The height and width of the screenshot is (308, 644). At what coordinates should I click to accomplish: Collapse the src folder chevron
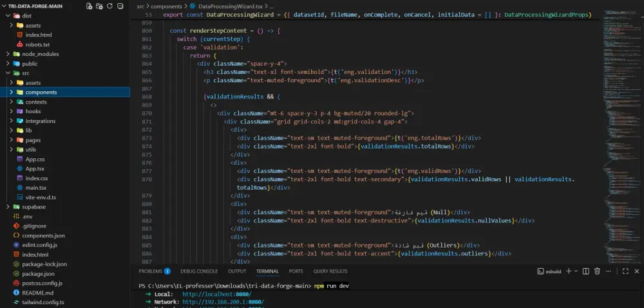click(x=8, y=73)
